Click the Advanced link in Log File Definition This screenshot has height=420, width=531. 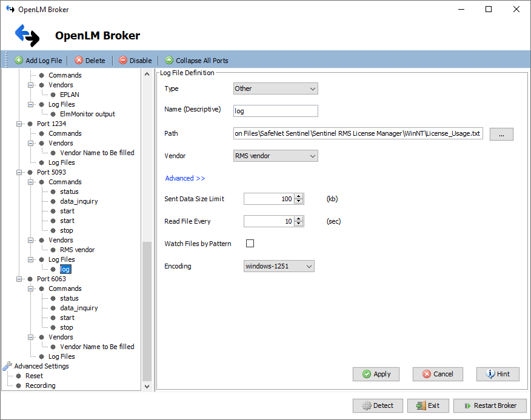click(185, 178)
